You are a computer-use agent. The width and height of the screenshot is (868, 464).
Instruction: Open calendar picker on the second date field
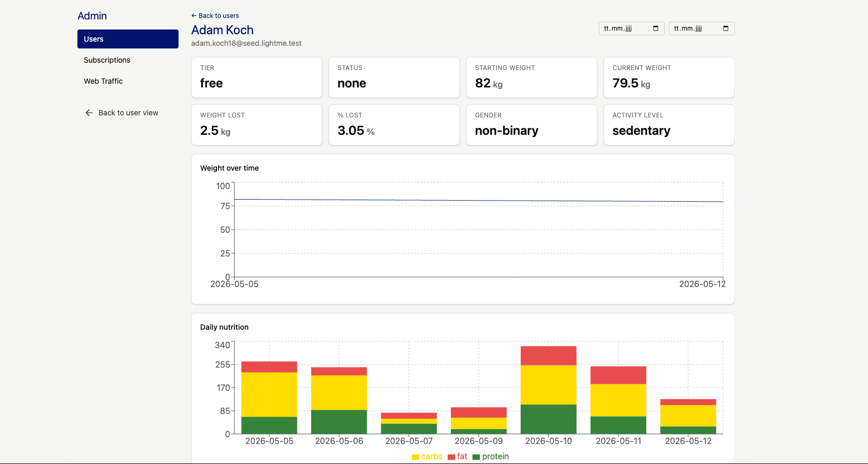pyautogui.click(x=726, y=28)
